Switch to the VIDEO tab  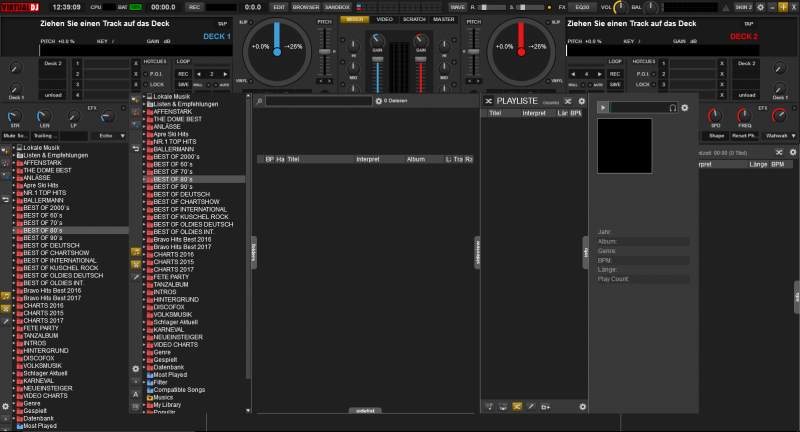(x=384, y=19)
